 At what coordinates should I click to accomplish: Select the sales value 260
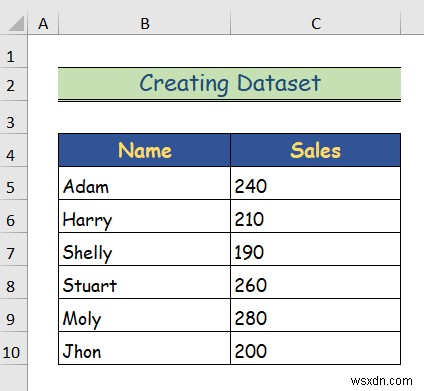316,282
